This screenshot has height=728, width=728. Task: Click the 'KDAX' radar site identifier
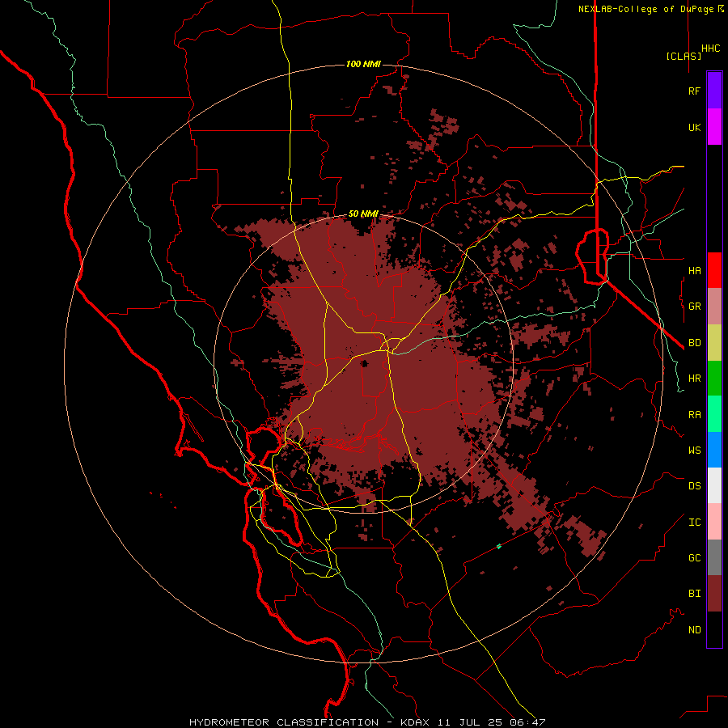click(415, 722)
